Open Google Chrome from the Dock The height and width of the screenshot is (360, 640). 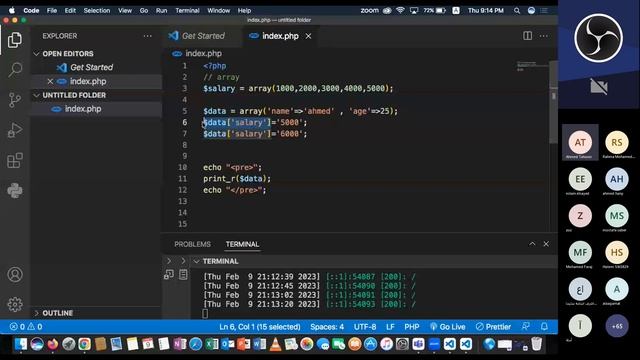tap(84, 344)
